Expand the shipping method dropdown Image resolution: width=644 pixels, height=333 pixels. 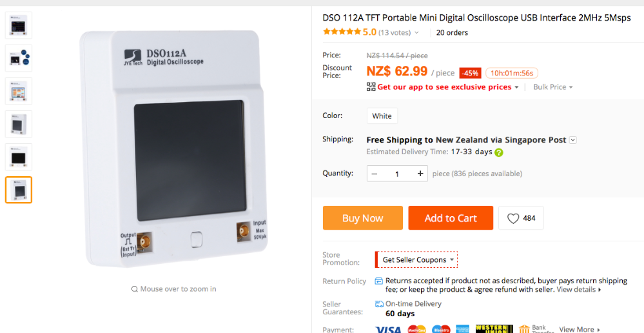(x=573, y=140)
